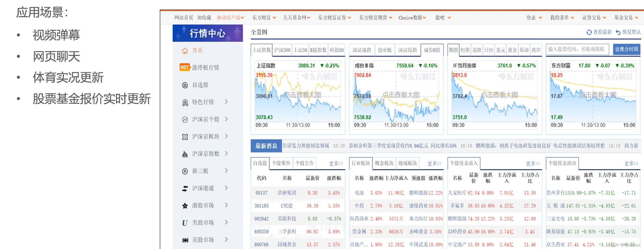The image size is (644, 249).
Task: Select the 原油 tab
Action: point(524,50)
